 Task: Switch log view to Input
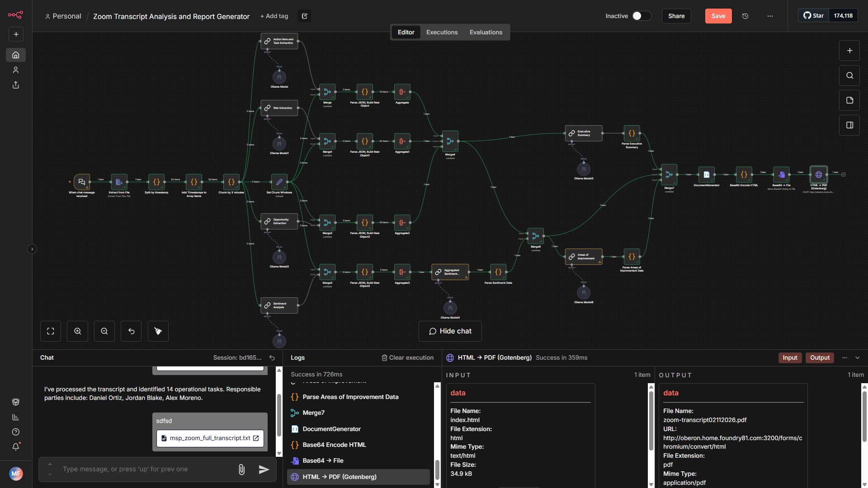click(x=790, y=357)
